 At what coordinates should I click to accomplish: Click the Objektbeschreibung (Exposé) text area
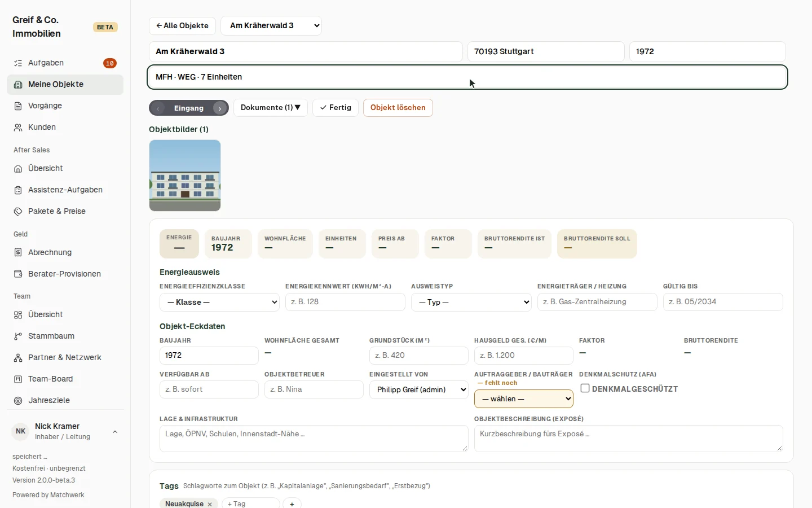(629, 439)
